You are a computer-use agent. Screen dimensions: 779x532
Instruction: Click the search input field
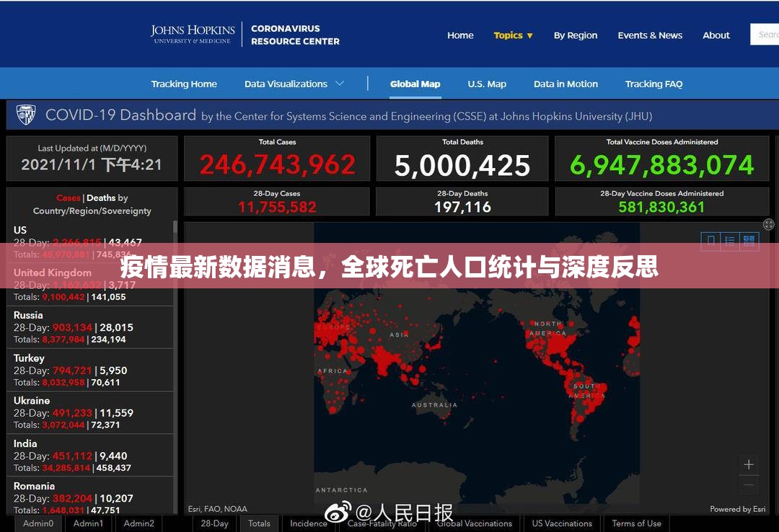(x=766, y=35)
